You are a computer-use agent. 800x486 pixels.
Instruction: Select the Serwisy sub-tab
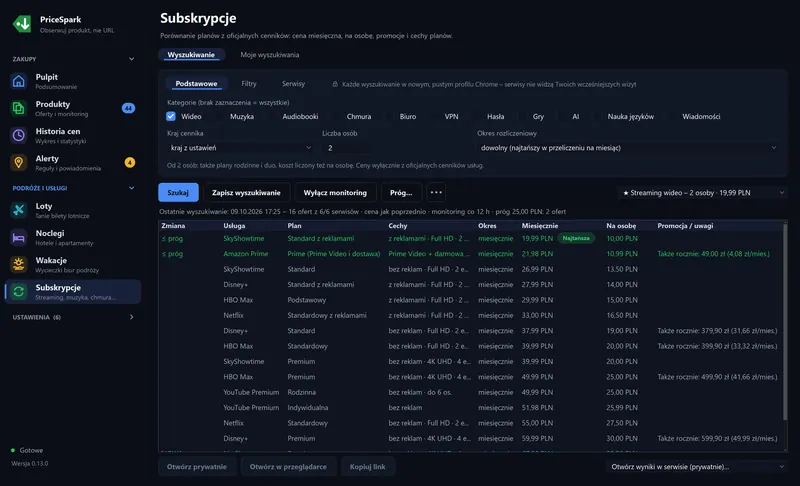click(293, 84)
